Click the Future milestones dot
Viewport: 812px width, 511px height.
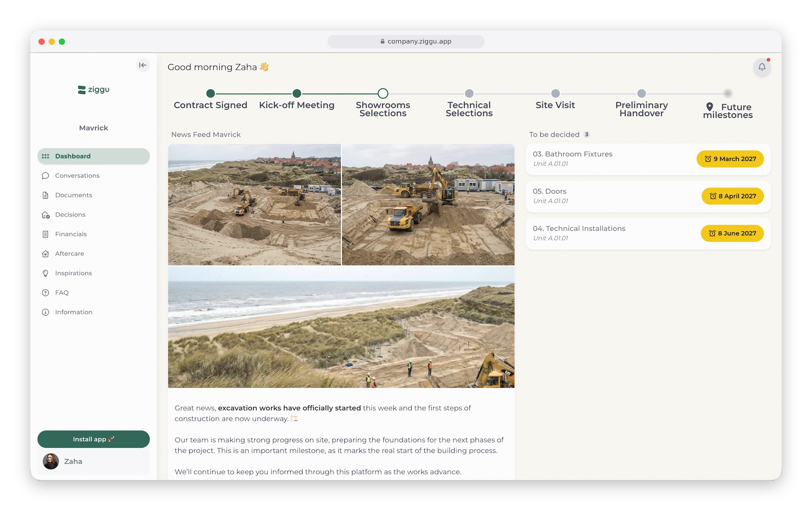pos(728,93)
